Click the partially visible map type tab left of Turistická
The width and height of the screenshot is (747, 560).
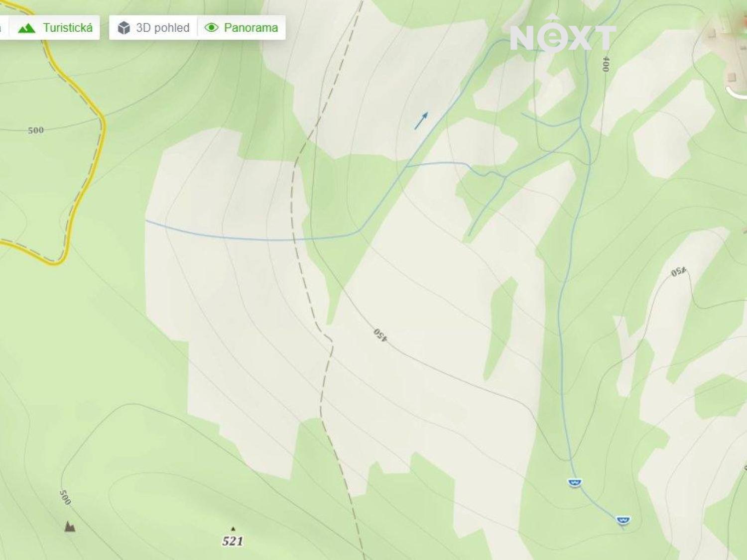(x=1, y=27)
